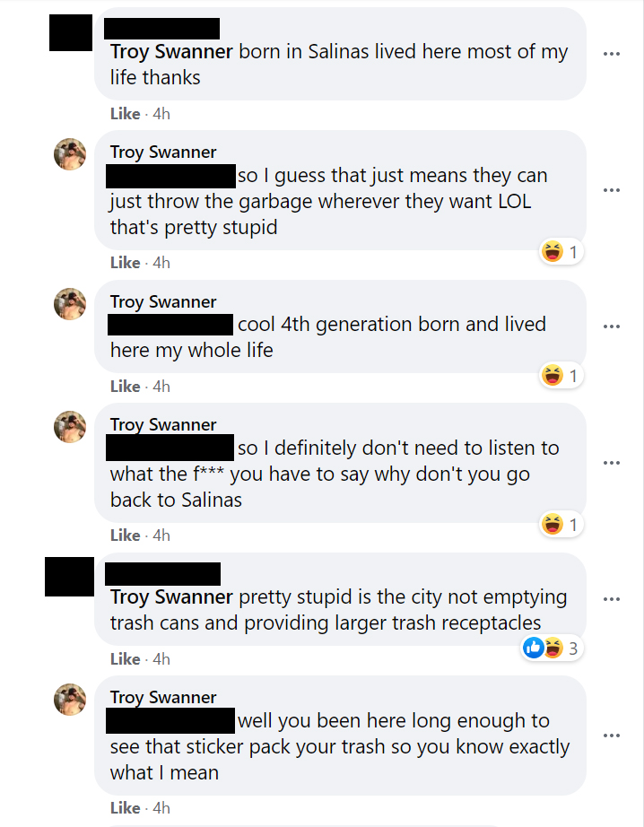Viewport: 644px width, 827px height.
Task: Click haha reaction count on "4th generation" comment
Action: 561,376
